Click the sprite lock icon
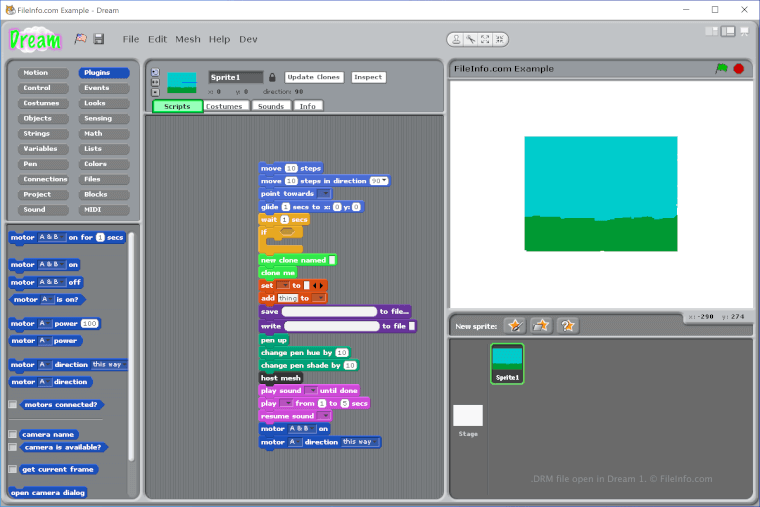This screenshot has width=760, height=507. coord(272,77)
